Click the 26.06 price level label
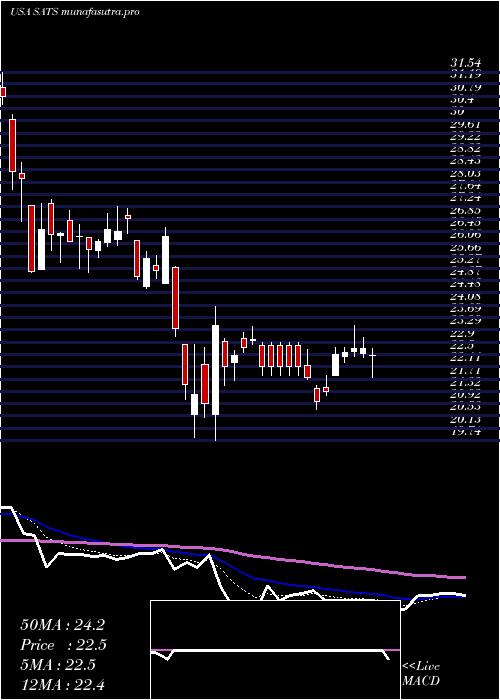Screen dimensions: 500x700 coord(465,234)
